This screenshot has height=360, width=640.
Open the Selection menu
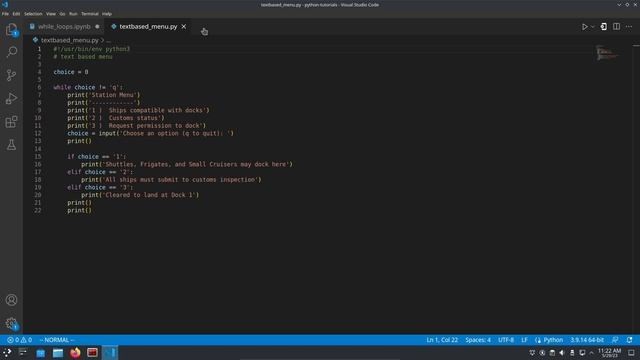click(33, 14)
